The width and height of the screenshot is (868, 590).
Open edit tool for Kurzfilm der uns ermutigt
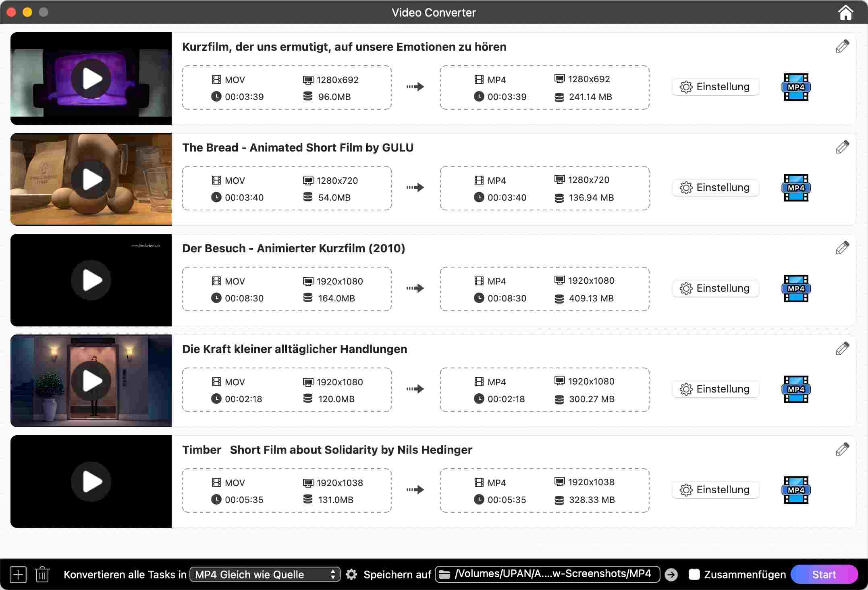pyautogui.click(x=842, y=46)
